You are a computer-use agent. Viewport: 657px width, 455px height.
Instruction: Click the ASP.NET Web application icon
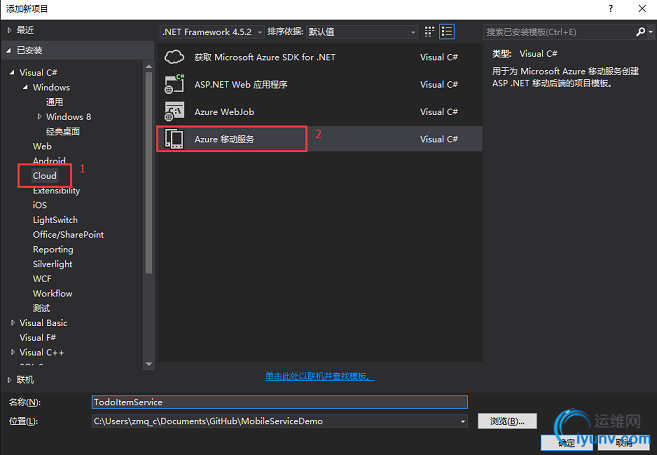(174, 84)
